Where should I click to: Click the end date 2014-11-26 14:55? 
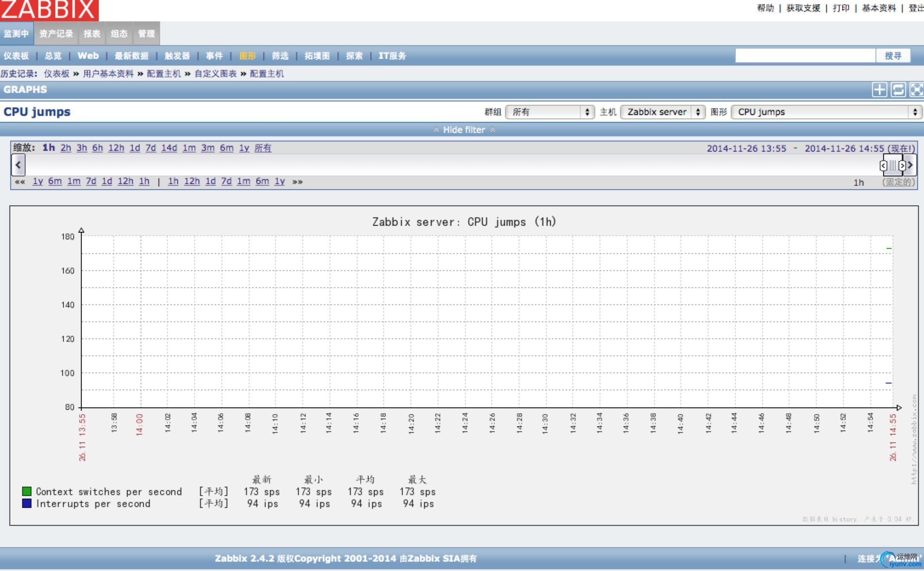coord(844,148)
